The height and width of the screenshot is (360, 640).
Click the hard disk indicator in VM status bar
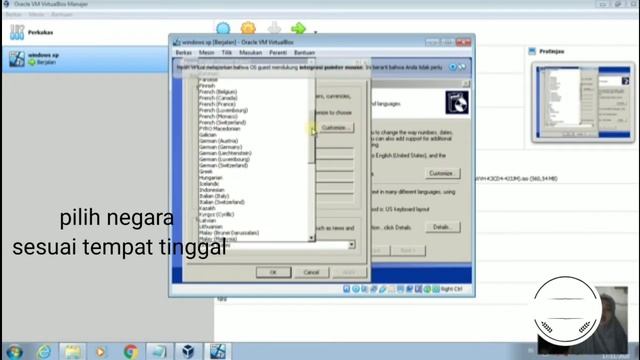click(x=347, y=289)
